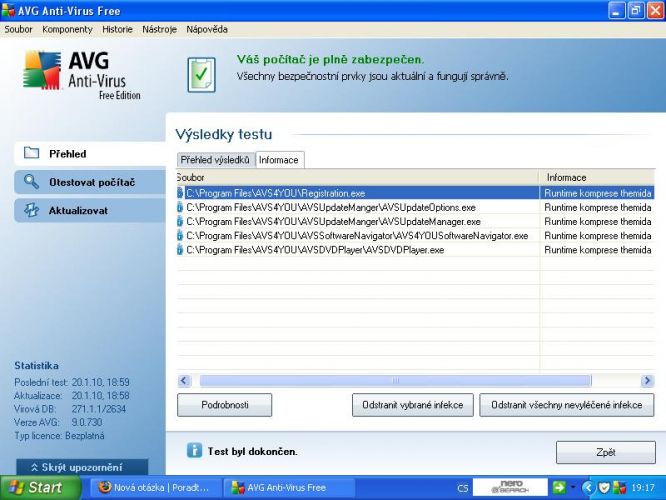Click Aktualizovat sidebar button
The image size is (666, 500).
[x=90, y=210]
